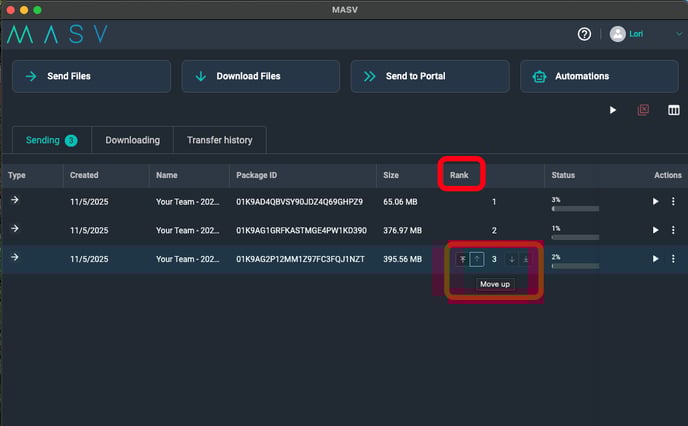Sort by the Rank column header
The height and width of the screenshot is (426, 688).
(x=459, y=175)
